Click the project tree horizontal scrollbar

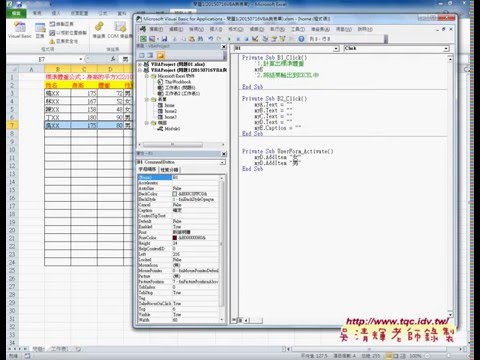(x=172, y=145)
